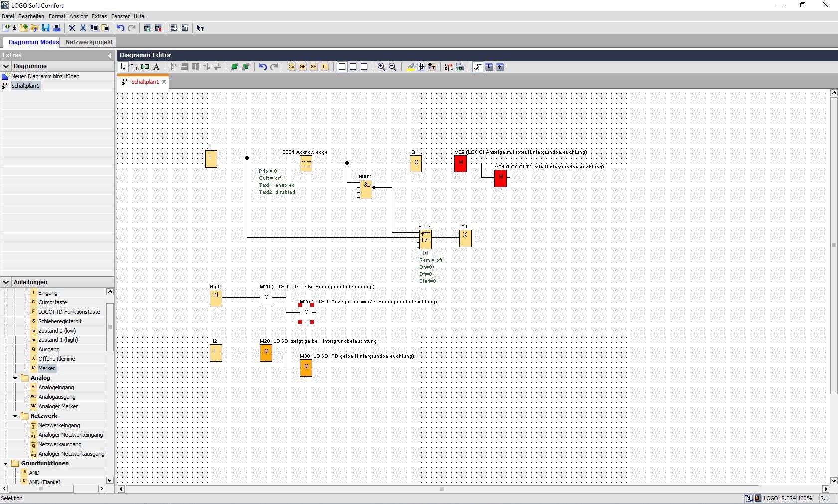
Task: Select the text annotation A tool
Action: 156,67
